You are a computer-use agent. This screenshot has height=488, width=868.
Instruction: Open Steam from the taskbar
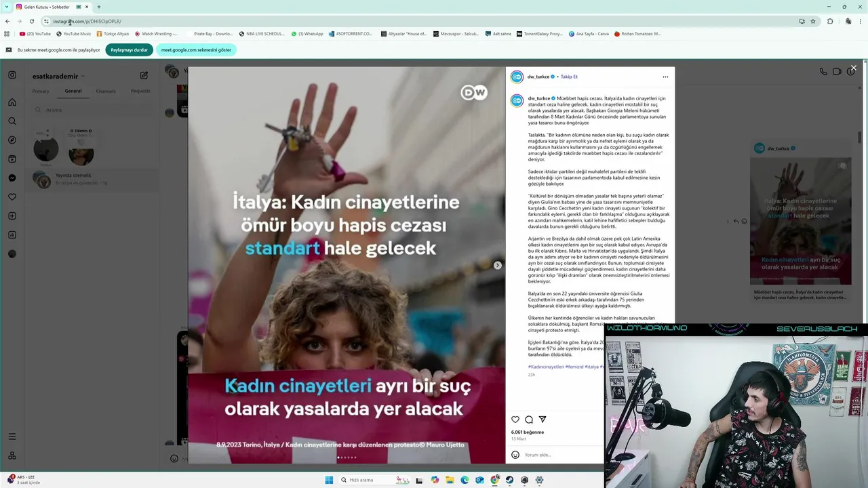(x=509, y=480)
